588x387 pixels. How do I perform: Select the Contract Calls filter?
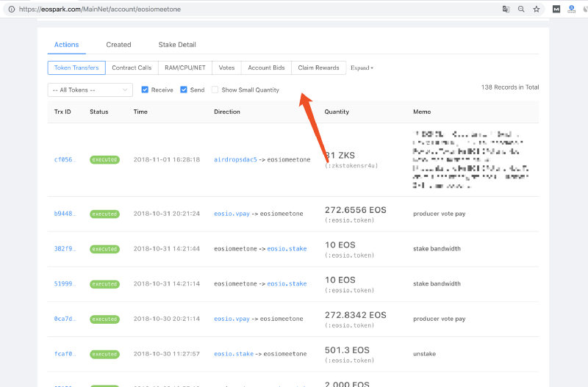[x=132, y=68]
